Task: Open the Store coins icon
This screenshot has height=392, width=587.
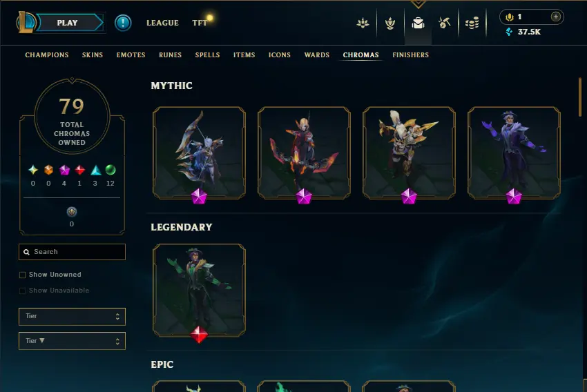Action: pyautogui.click(x=472, y=23)
